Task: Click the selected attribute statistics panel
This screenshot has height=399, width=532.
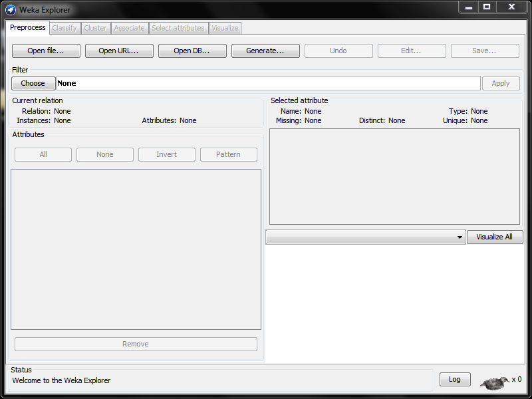Action: point(394,176)
